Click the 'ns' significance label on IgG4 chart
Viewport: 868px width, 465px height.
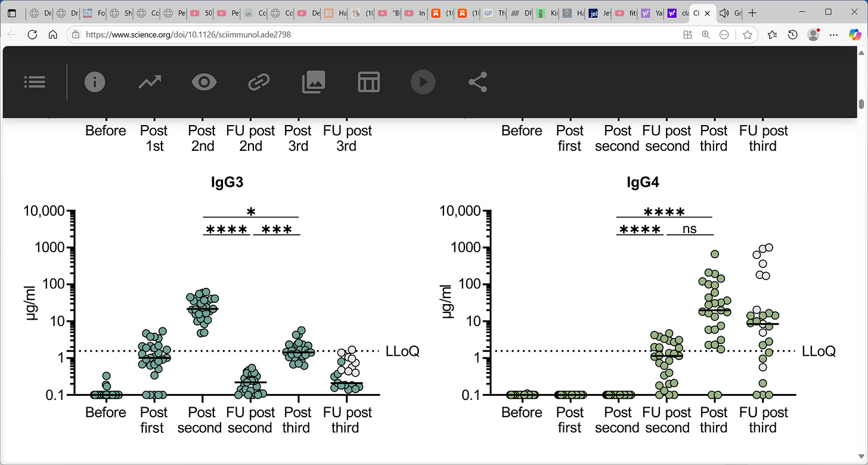coord(689,228)
